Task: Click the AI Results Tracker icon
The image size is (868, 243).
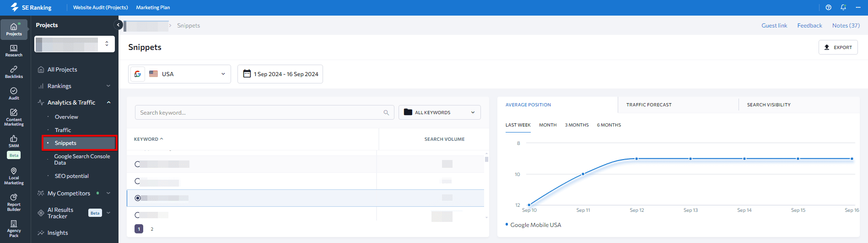Action: (x=41, y=213)
